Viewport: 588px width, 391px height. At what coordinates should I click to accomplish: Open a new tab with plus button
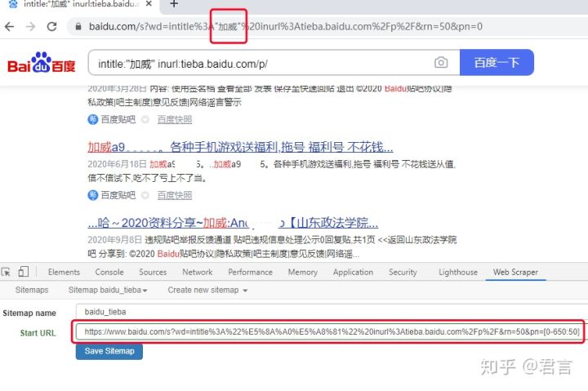tap(174, 4)
